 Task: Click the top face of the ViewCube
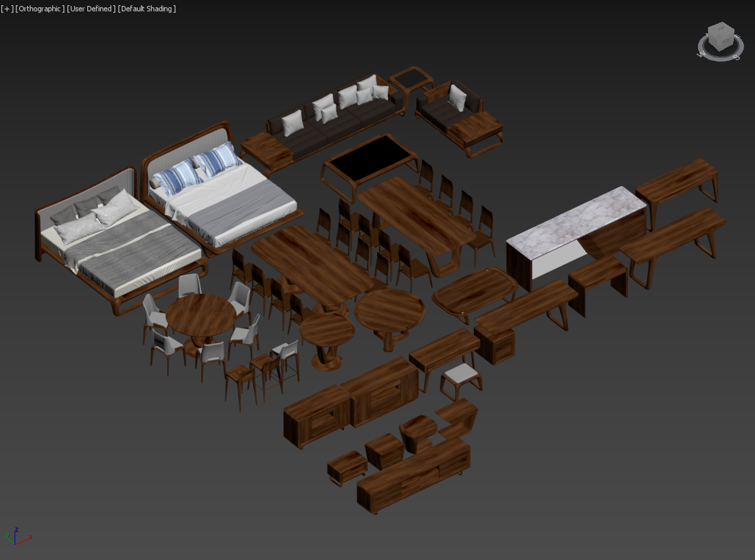pos(720,30)
